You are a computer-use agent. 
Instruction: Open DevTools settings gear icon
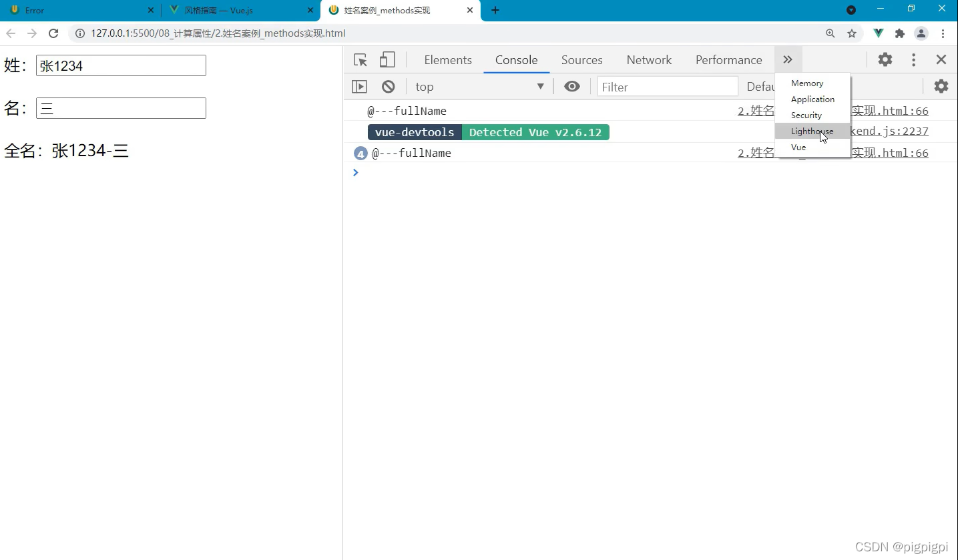tap(885, 59)
